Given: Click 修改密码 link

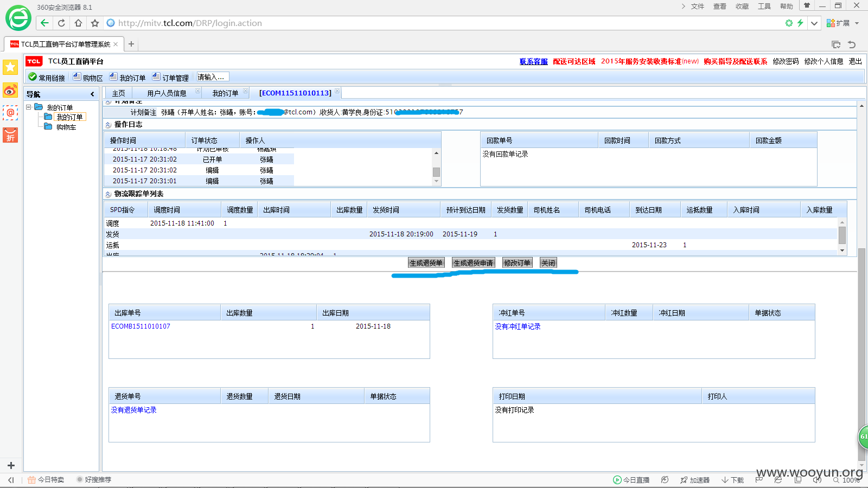Looking at the screenshot, I should [x=786, y=61].
